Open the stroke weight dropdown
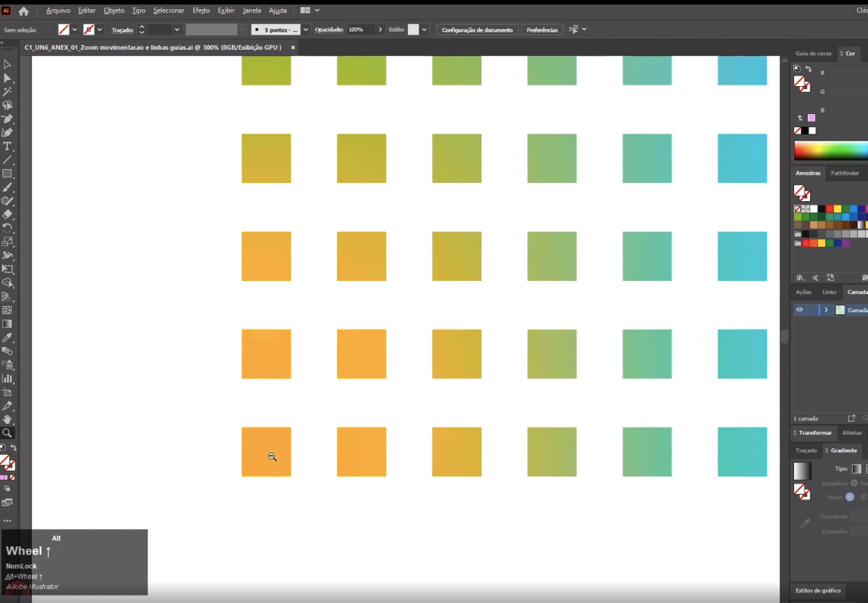Image resolution: width=868 pixels, height=603 pixels. click(177, 30)
